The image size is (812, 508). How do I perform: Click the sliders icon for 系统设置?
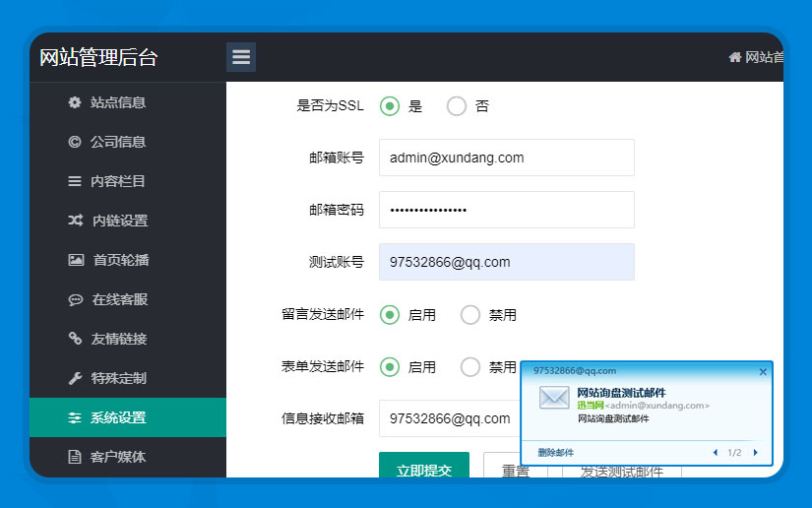[x=75, y=417]
